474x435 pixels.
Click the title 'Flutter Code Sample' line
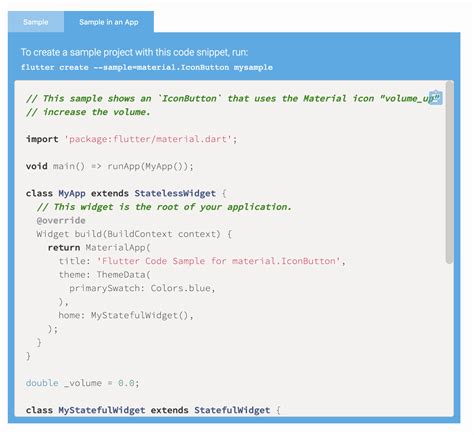coord(202,261)
